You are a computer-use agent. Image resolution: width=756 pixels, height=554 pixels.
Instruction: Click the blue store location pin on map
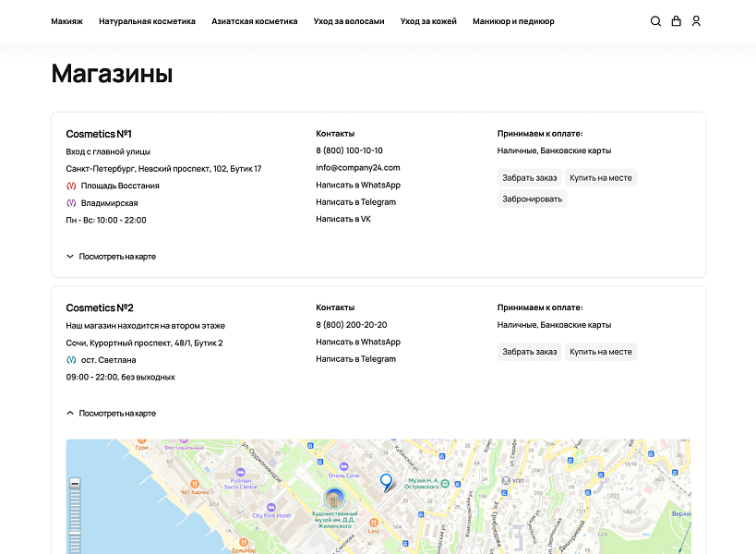pos(386,481)
